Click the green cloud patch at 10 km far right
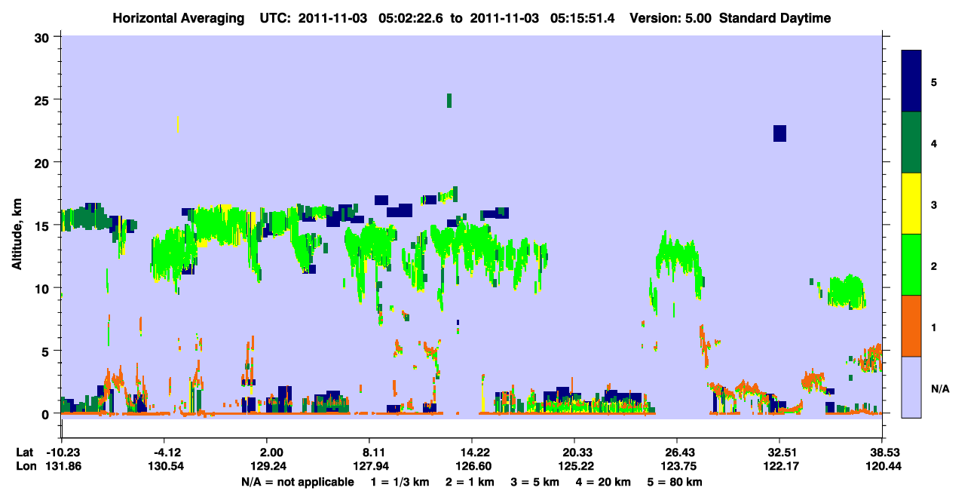The height and width of the screenshot is (503, 980). 846,292
